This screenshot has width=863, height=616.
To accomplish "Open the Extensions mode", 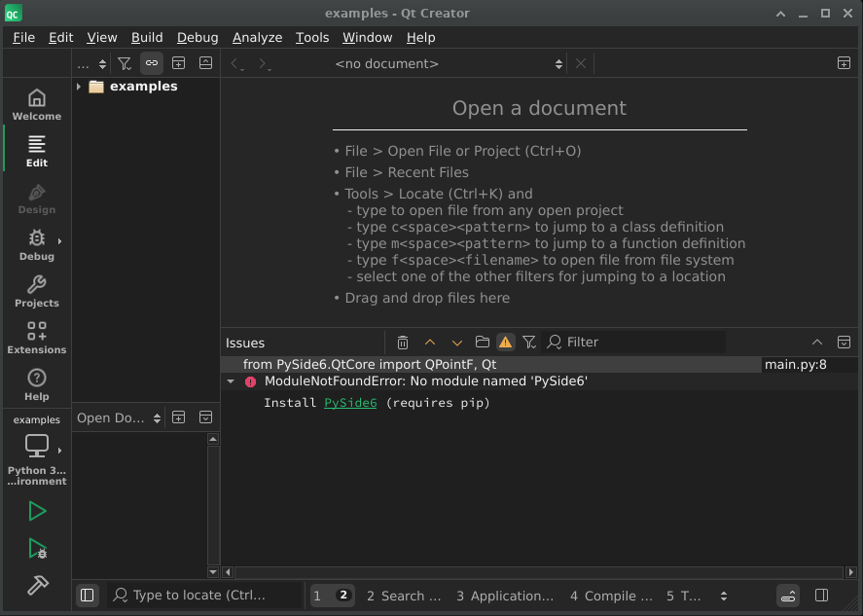I will 37,339.
